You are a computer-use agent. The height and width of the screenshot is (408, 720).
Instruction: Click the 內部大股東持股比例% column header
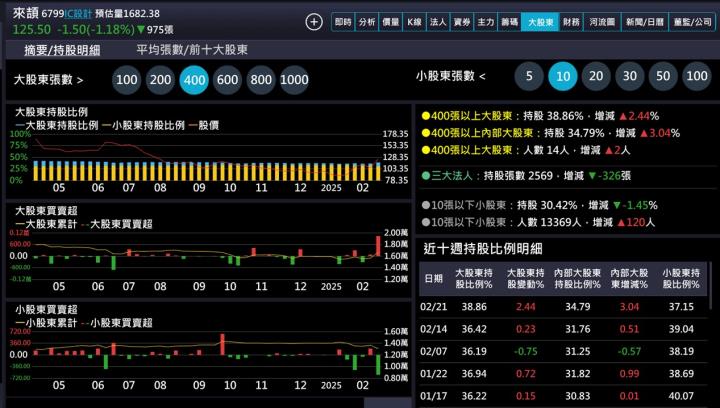click(x=577, y=279)
